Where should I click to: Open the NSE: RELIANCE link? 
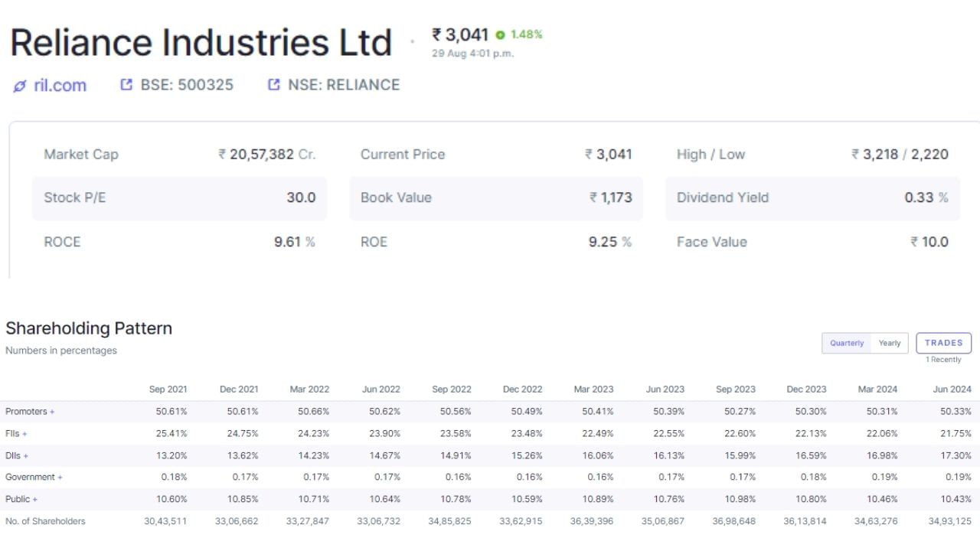point(344,85)
